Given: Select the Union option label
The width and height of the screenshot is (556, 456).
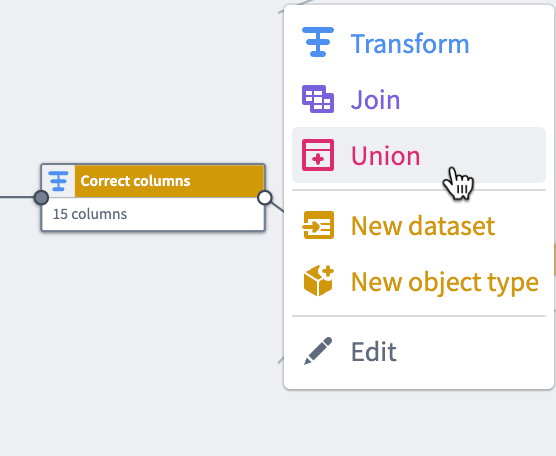Looking at the screenshot, I should point(385,156).
